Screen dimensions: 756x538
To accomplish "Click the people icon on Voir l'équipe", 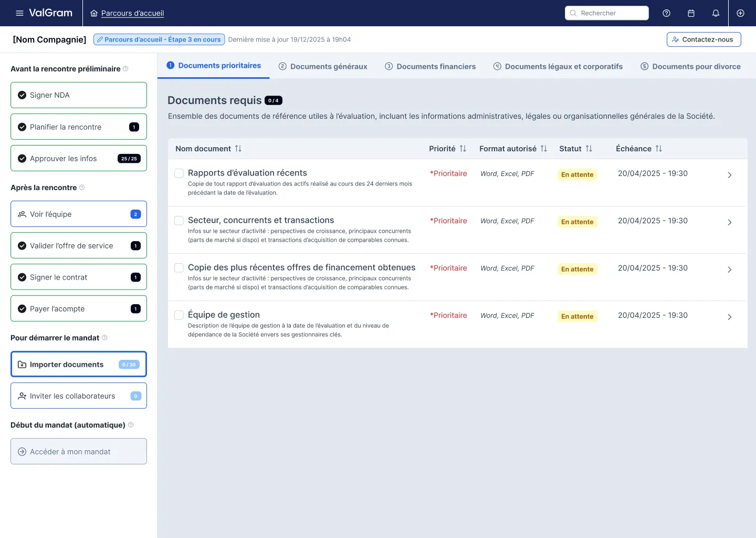I will coord(22,214).
